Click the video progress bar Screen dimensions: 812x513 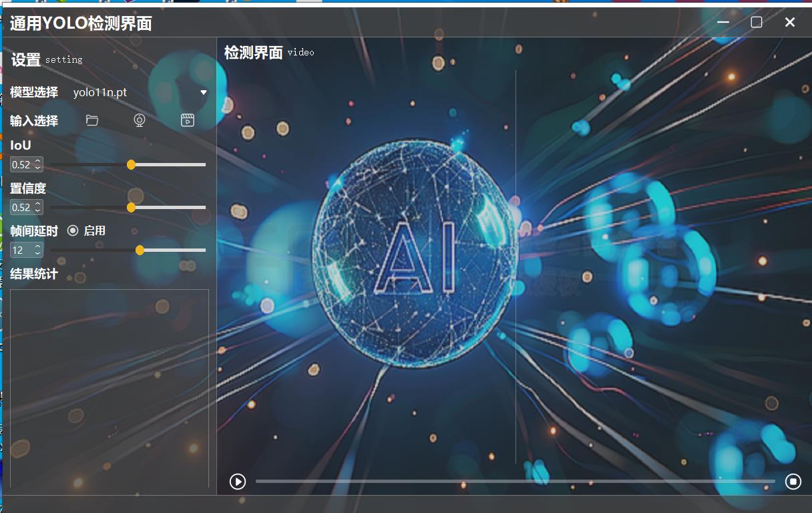(514, 481)
